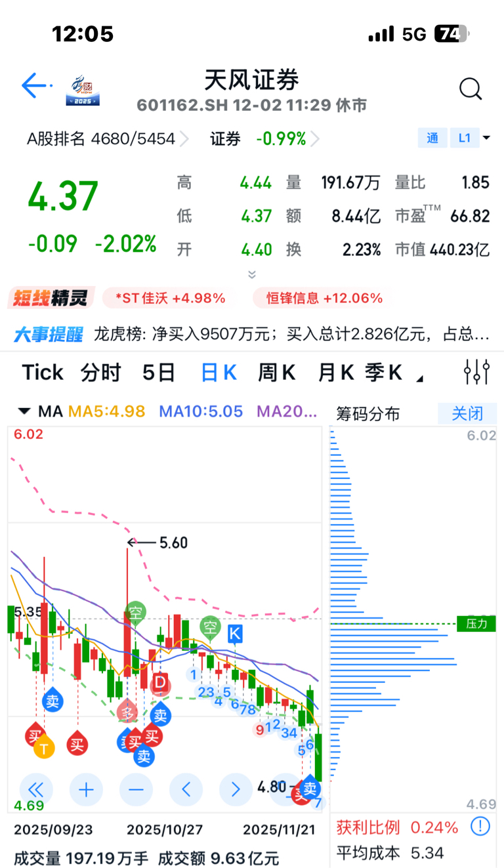Open chart indicator settings sliders icon

click(x=476, y=372)
